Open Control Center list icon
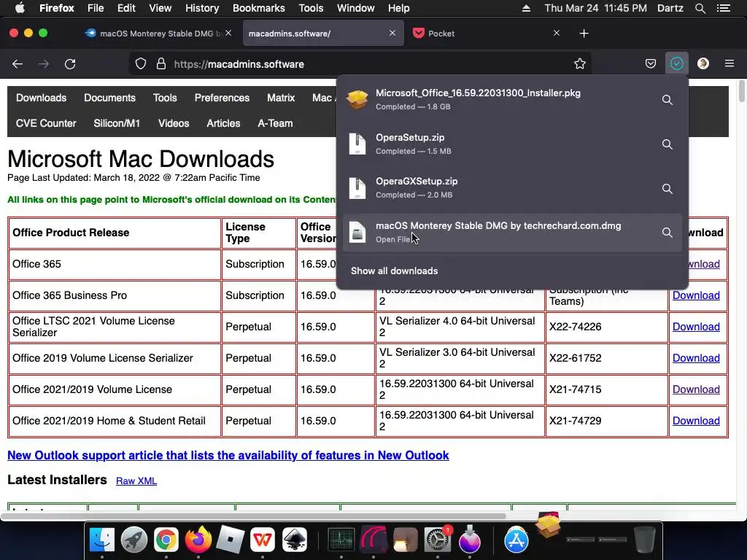The height and width of the screenshot is (560, 747). [x=723, y=8]
